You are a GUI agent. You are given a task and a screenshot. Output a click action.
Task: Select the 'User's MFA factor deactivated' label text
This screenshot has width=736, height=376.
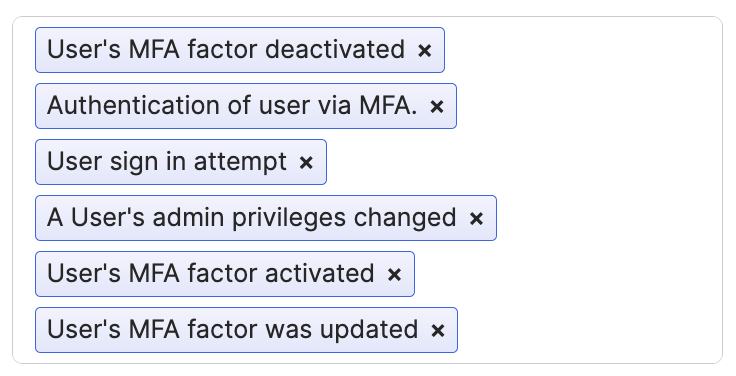coord(226,49)
